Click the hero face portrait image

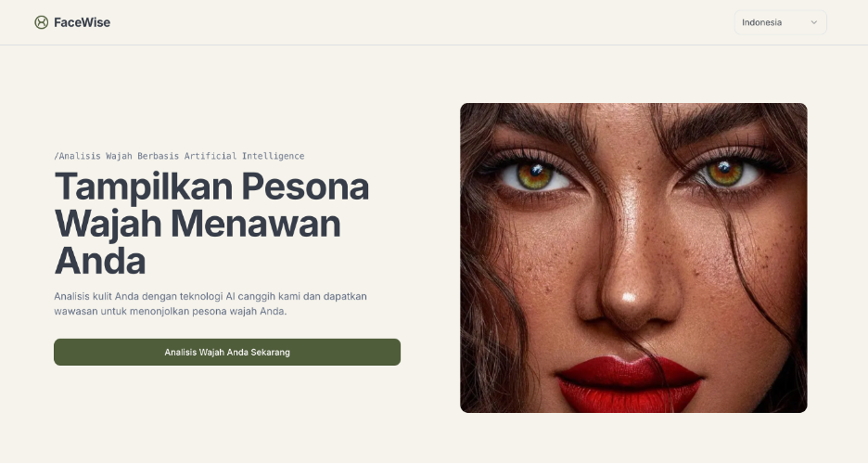click(633, 257)
